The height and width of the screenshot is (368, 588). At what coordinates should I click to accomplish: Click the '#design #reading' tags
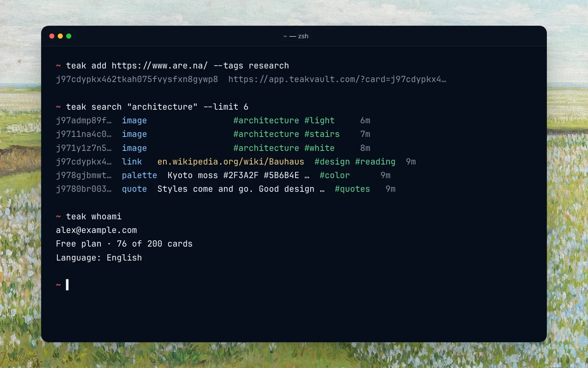(x=355, y=162)
